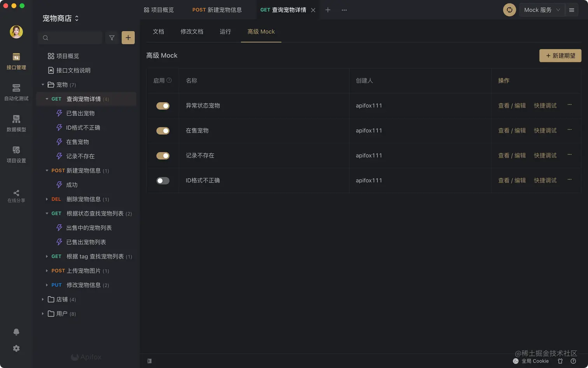Click 快捷调试 for 在售宠物
The width and height of the screenshot is (588, 368).
pos(545,130)
